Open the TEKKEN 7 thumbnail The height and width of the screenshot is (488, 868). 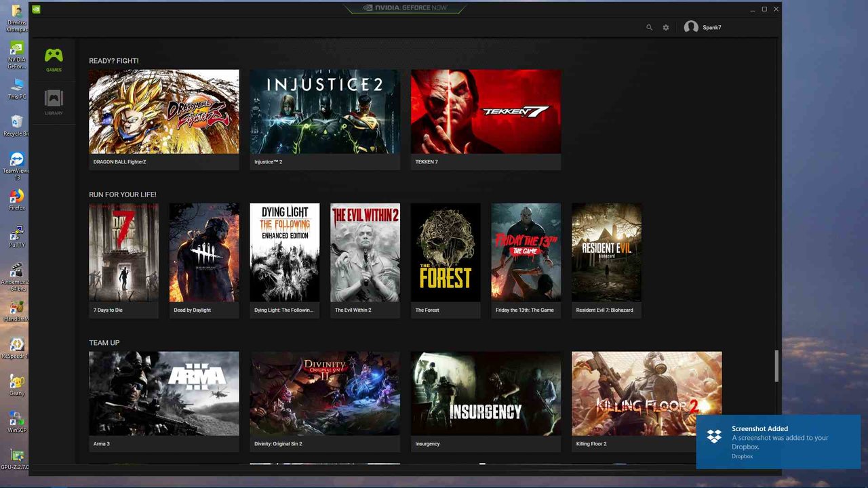click(x=486, y=112)
